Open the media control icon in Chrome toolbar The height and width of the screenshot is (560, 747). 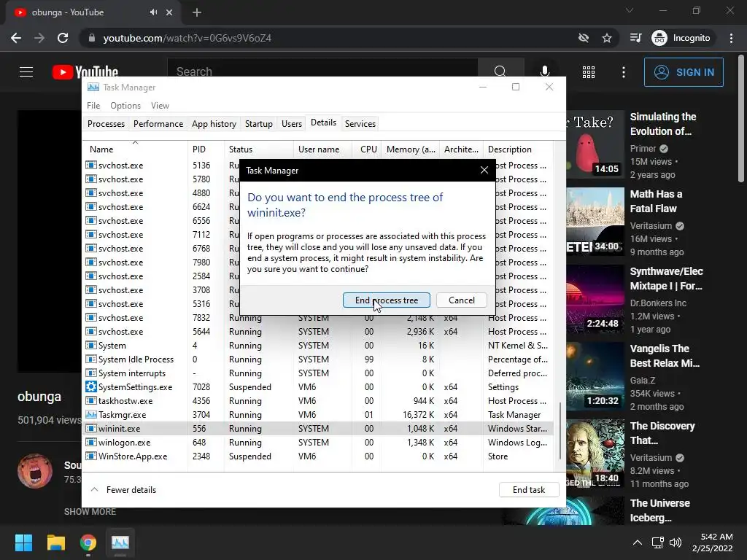[635, 38]
